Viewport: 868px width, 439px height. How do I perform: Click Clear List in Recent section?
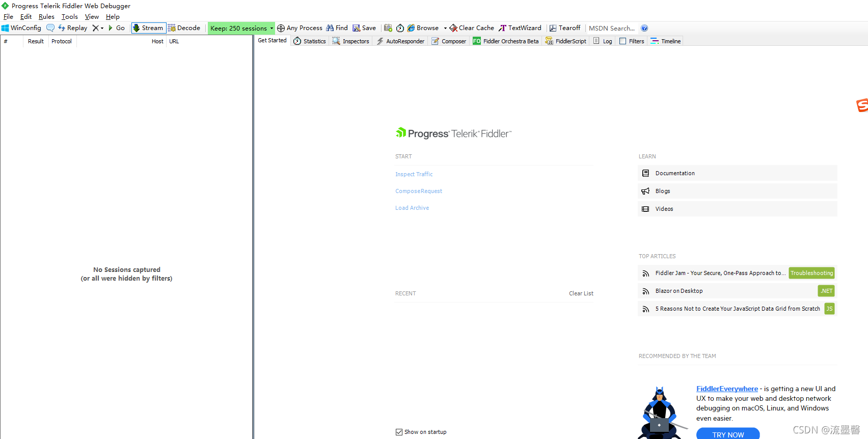point(581,293)
